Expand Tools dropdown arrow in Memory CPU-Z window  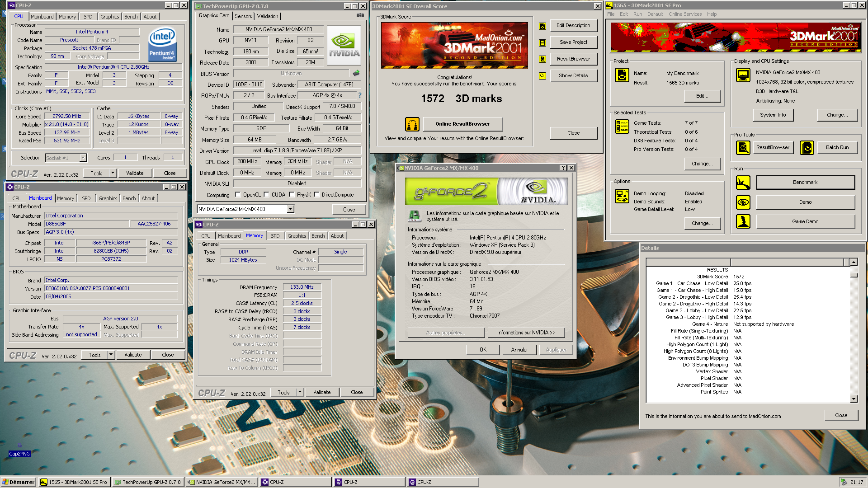[x=300, y=392]
